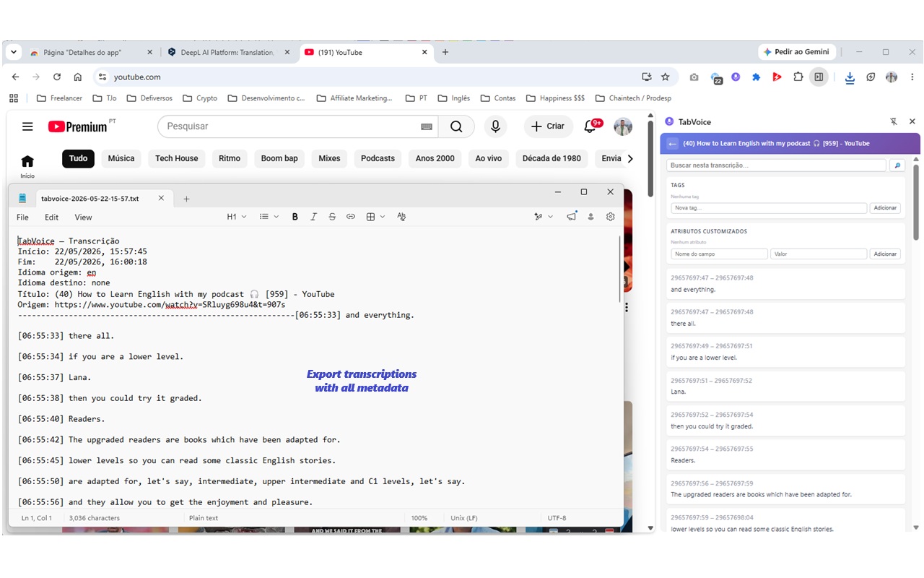
Task: Open Chrome downloads
Action: (850, 77)
